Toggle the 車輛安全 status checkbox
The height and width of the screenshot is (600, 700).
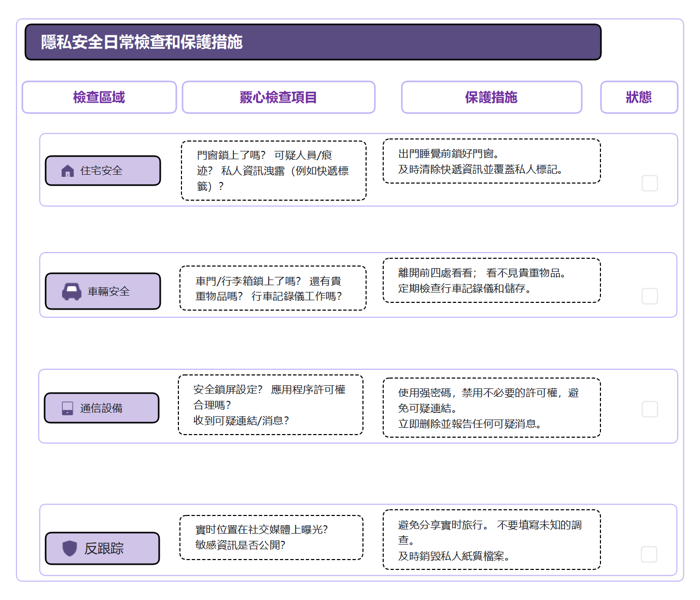[649, 296]
